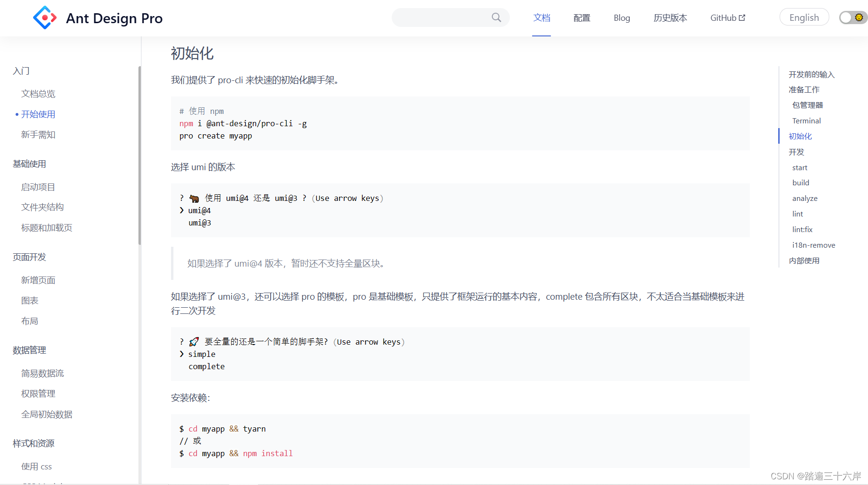The image size is (868, 485).
Task: Open the 历史版本 menu item
Action: point(670,17)
